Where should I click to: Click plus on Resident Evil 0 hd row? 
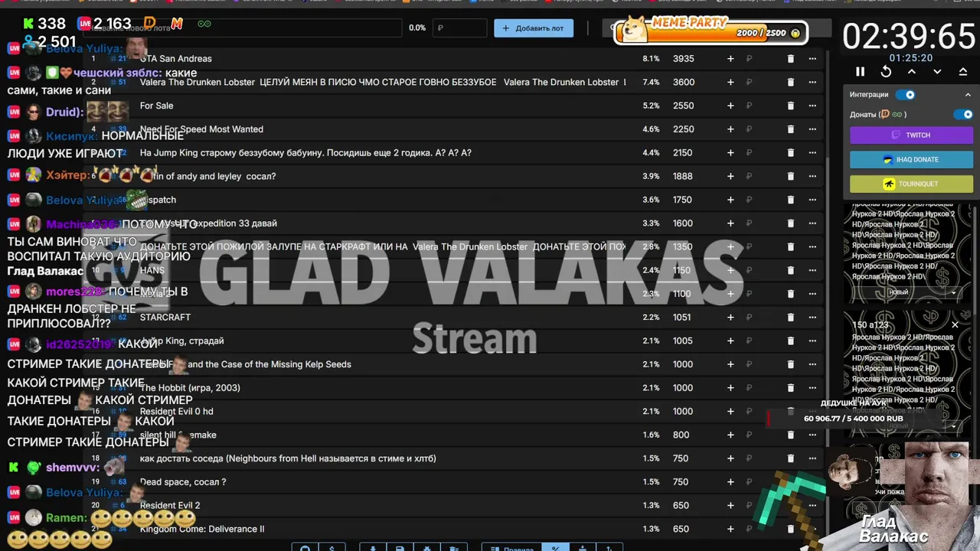tap(730, 411)
